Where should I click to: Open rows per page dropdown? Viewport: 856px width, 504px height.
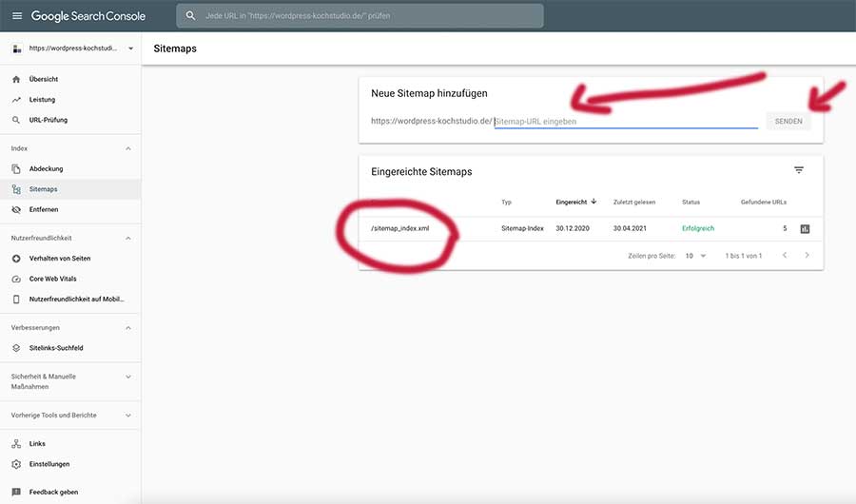(695, 256)
